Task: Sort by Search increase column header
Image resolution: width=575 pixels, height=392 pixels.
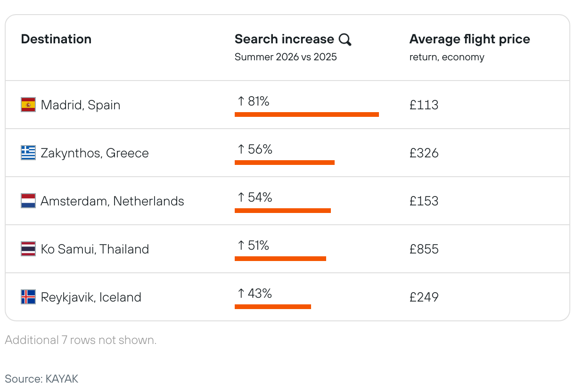Action: click(x=284, y=39)
